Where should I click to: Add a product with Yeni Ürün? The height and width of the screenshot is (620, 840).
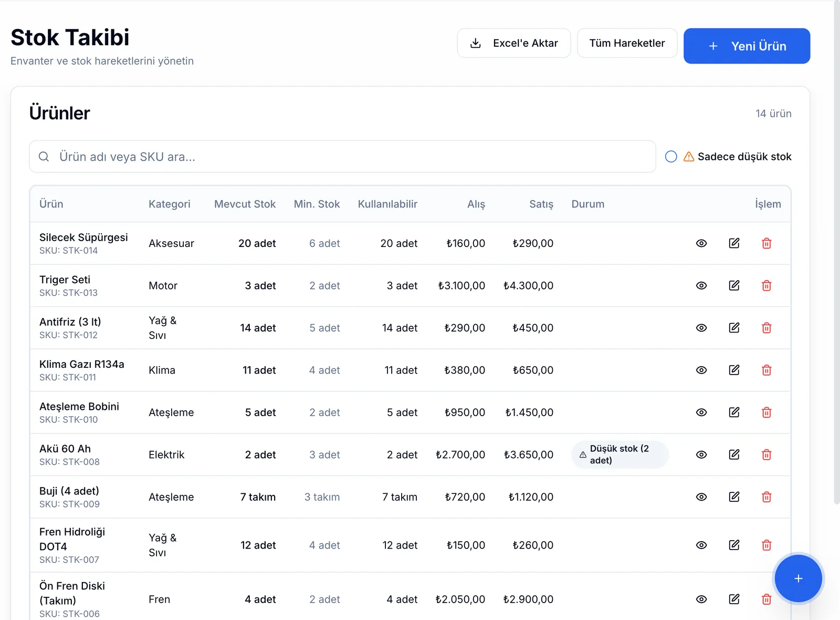click(x=747, y=46)
